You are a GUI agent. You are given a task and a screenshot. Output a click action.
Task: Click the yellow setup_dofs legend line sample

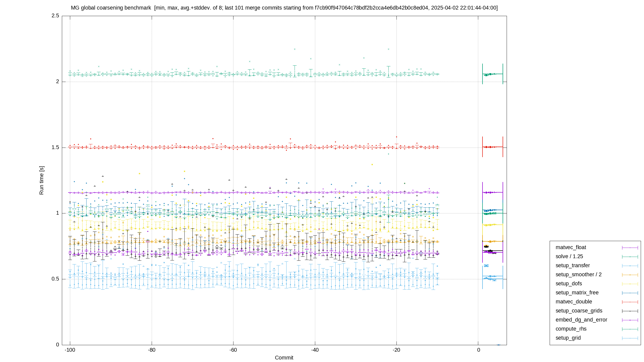point(630,284)
